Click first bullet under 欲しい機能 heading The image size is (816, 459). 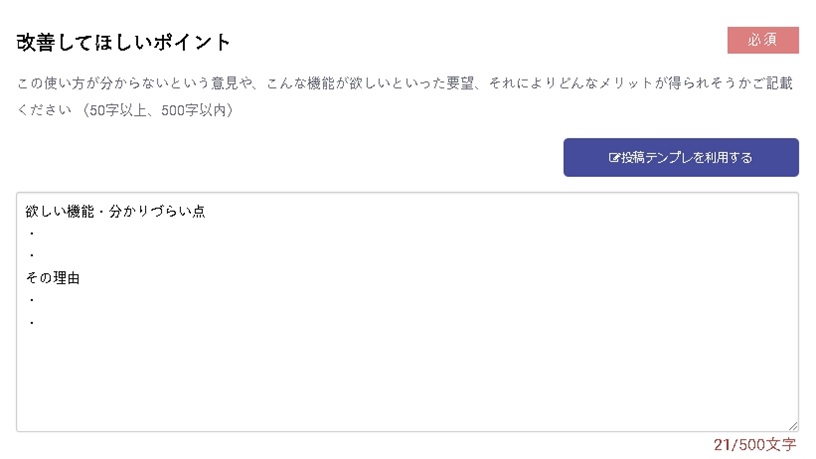pyautogui.click(x=32, y=234)
